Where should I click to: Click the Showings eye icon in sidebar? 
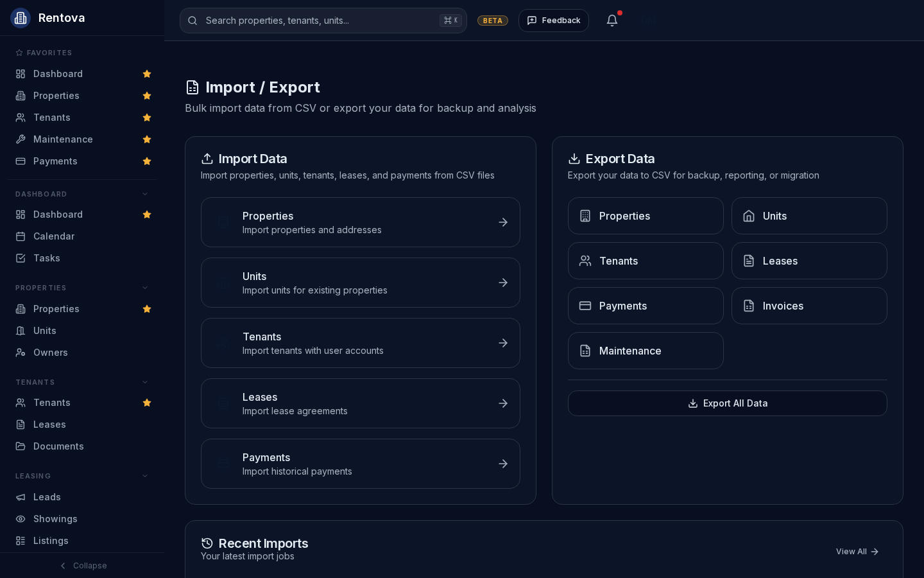point(21,519)
